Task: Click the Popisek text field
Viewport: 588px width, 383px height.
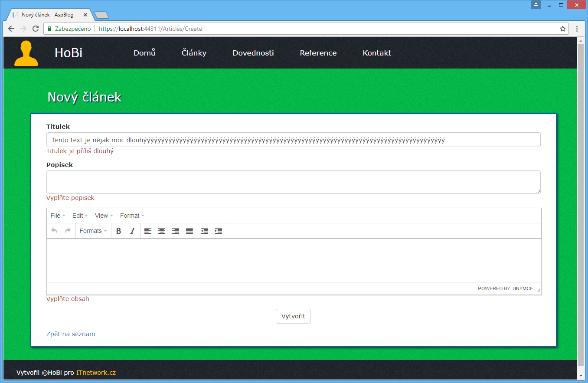Action: click(293, 182)
